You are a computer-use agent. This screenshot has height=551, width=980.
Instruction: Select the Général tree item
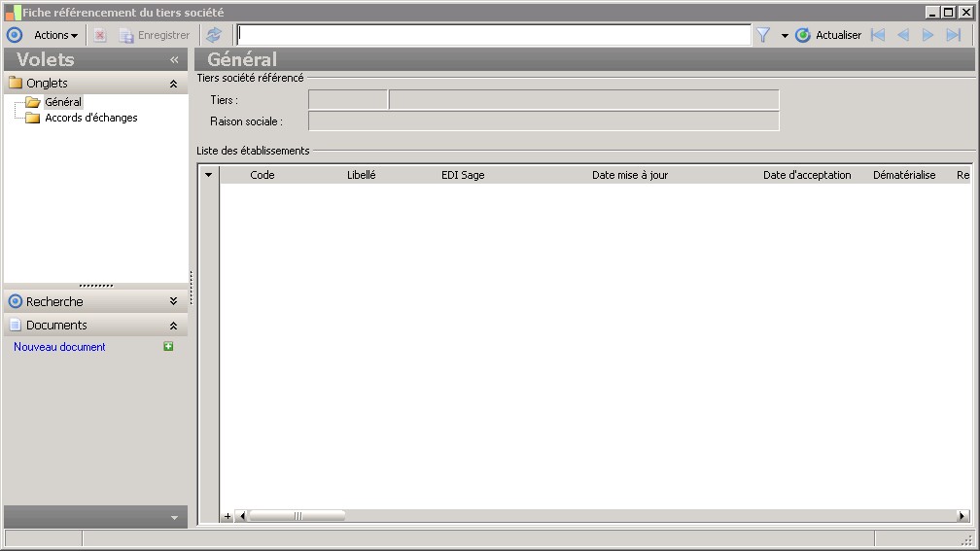pos(63,102)
